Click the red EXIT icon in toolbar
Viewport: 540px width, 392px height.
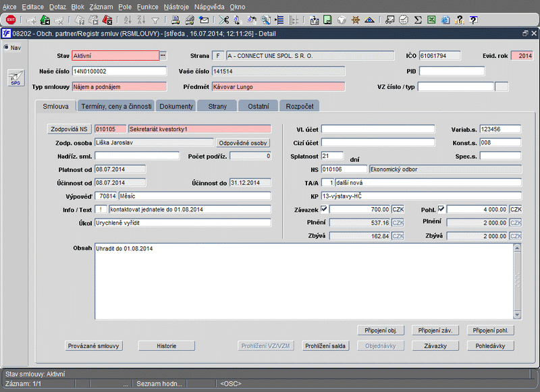[x=11, y=20]
